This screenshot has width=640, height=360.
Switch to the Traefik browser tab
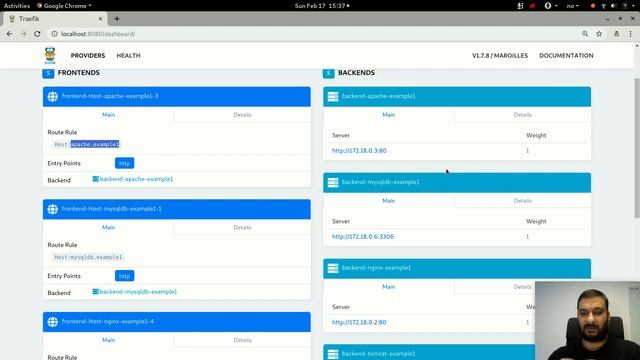[55, 19]
